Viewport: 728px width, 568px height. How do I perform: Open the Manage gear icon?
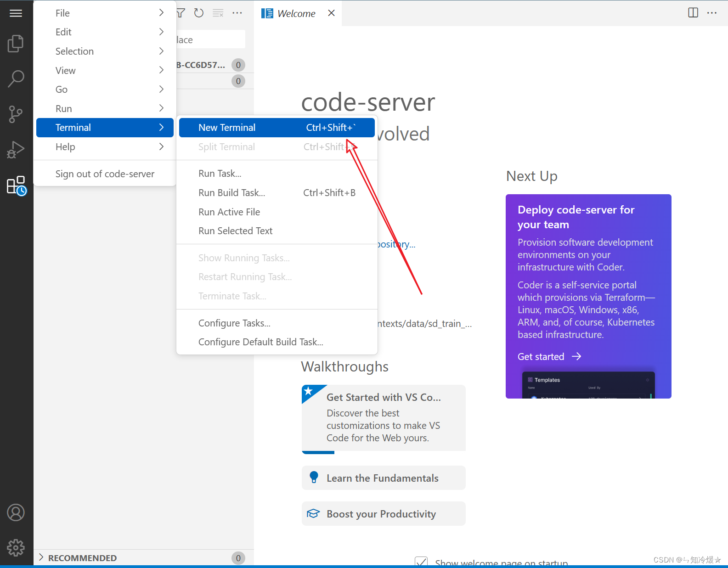(x=16, y=547)
